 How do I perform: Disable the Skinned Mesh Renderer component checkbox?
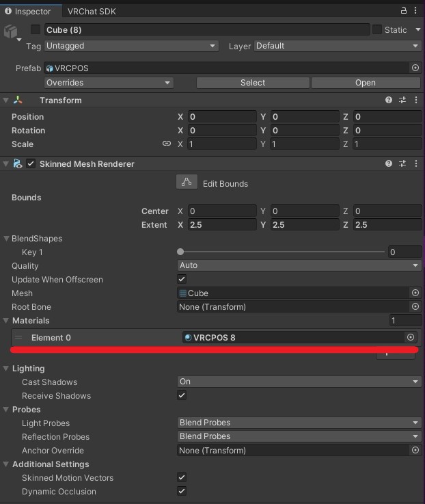pyautogui.click(x=31, y=163)
